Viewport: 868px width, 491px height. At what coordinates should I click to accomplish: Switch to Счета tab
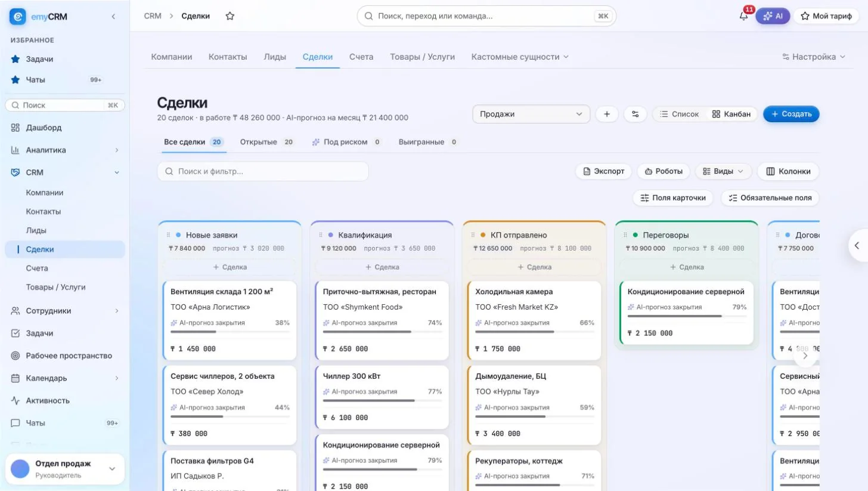pyautogui.click(x=361, y=57)
